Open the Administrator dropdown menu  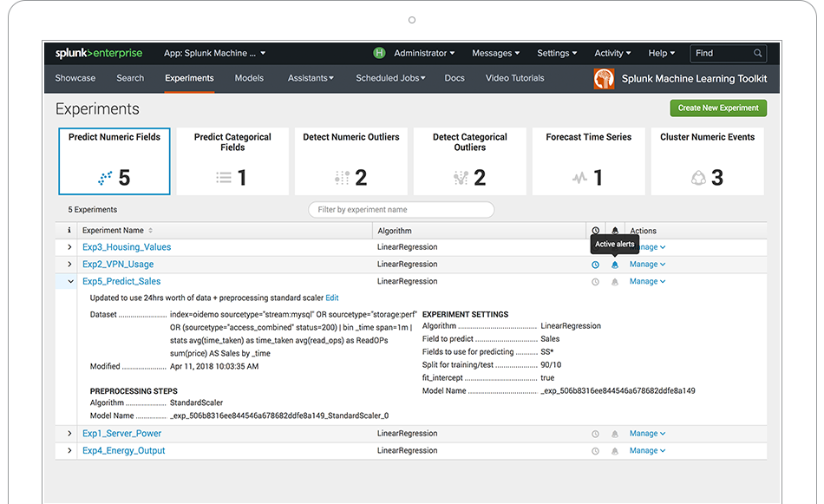coord(424,53)
